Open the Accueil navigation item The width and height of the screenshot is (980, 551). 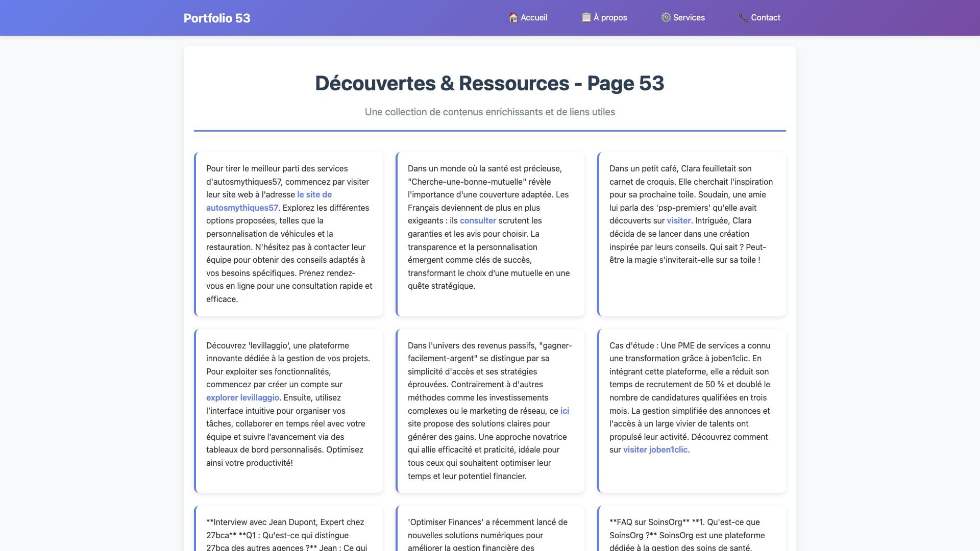pyautogui.click(x=534, y=17)
